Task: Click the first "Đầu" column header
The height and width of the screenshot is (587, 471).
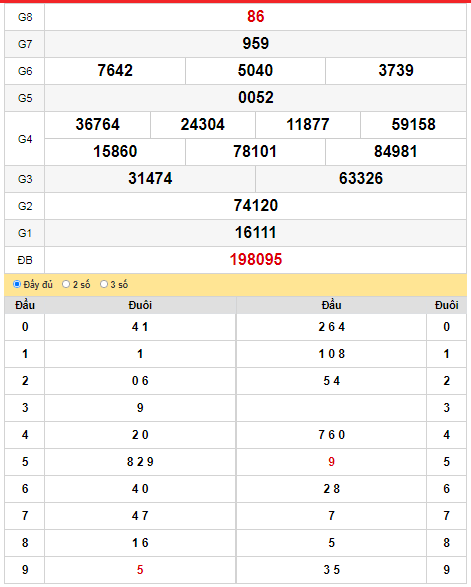Action: pyautogui.click(x=25, y=305)
